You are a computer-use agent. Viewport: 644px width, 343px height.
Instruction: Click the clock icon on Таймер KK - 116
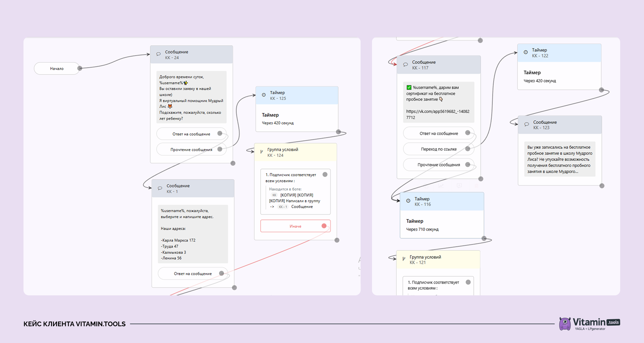click(x=408, y=201)
